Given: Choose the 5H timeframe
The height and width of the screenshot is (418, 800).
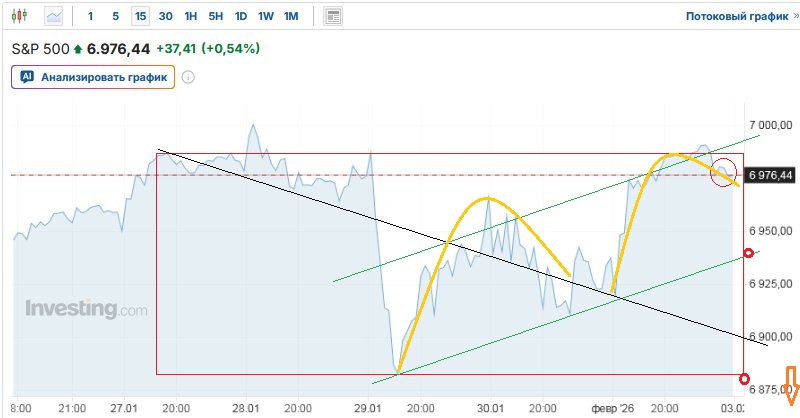Looking at the screenshot, I should click(x=215, y=16).
